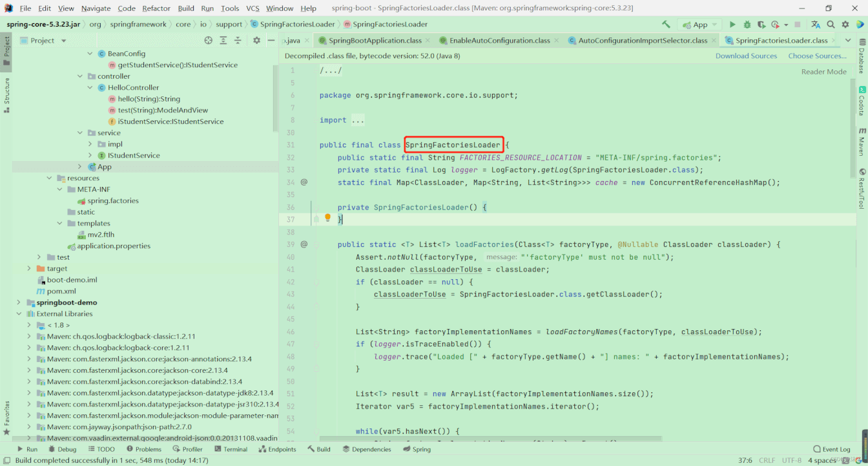Open the Database tool window
The height and width of the screenshot is (466, 868).
pos(862,56)
